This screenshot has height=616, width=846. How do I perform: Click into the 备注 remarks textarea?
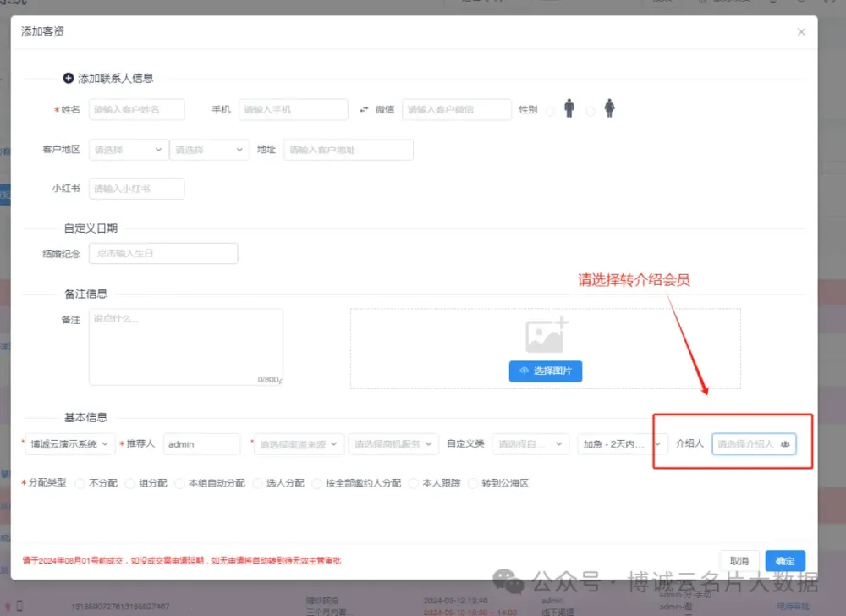pyautogui.click(x=185, y=347)
